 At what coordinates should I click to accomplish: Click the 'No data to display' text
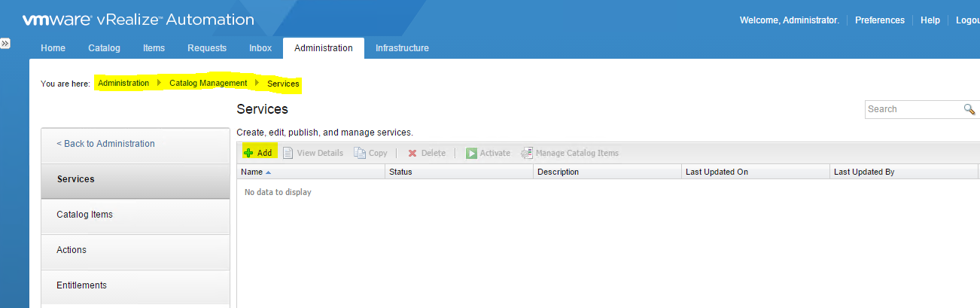[x=278, y=192]
